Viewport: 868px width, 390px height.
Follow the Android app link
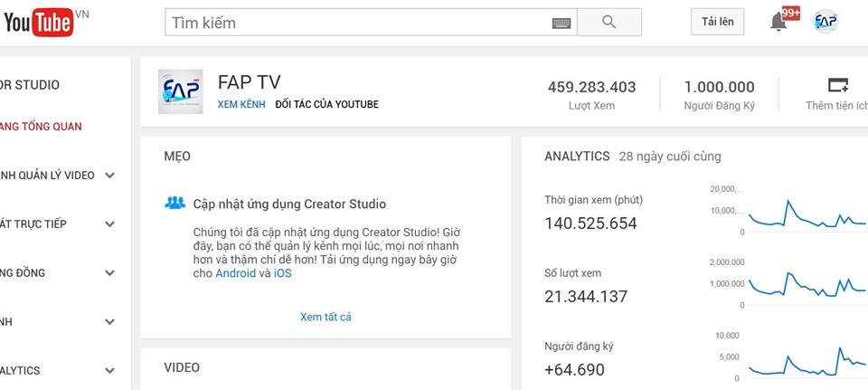click(x=235, y=273)
